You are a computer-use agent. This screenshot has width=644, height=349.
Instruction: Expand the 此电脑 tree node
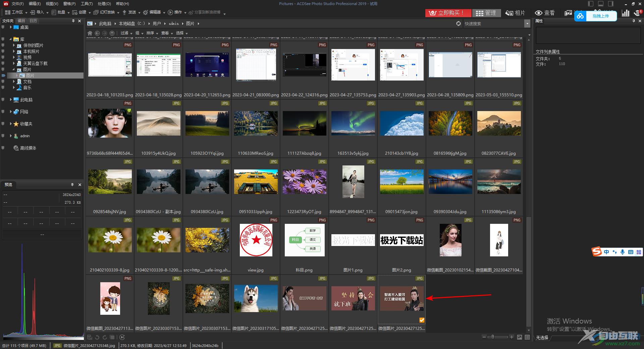(x=10, y=100)
